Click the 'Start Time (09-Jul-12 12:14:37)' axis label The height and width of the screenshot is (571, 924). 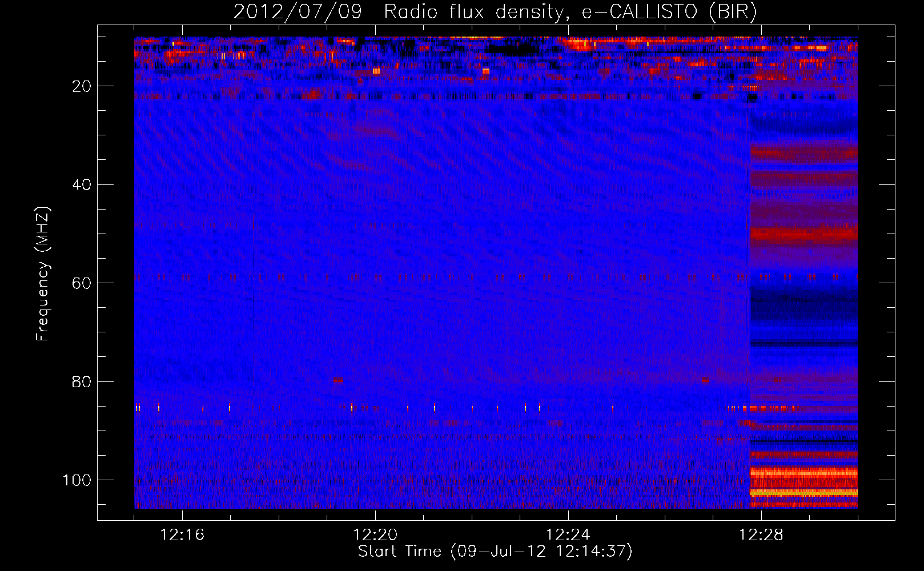point(495,552)
